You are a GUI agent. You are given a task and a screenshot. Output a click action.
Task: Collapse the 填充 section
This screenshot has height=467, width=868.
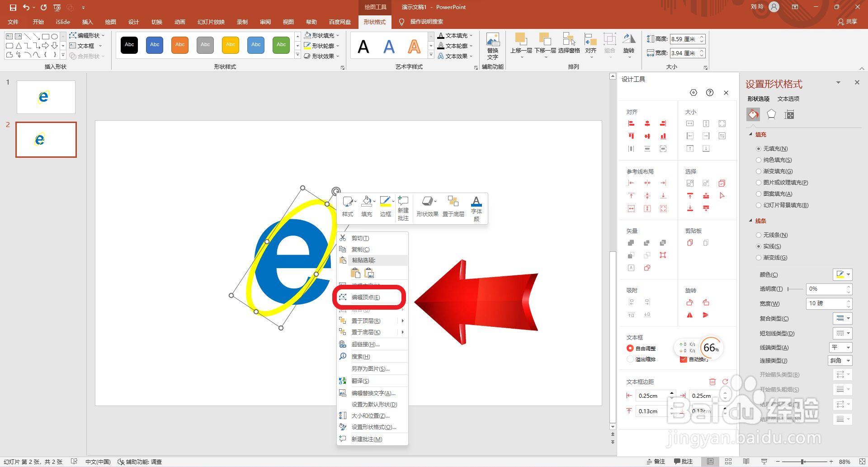tap(751, 135)
